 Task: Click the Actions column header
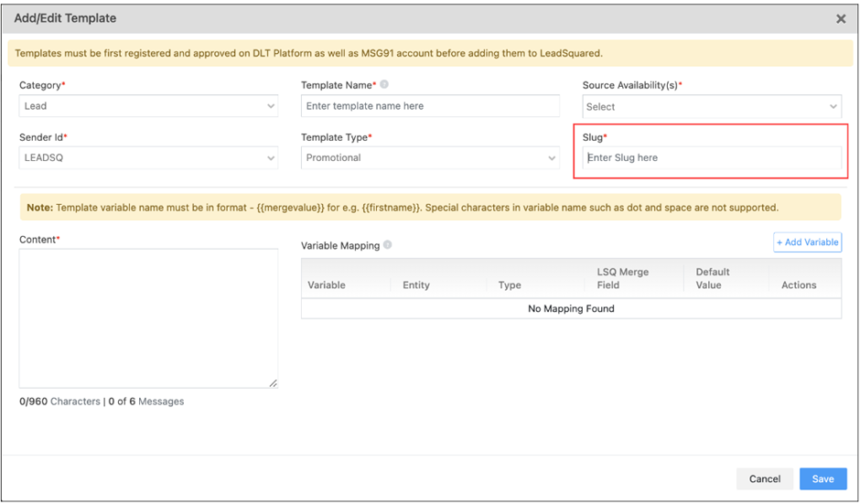tap(799, 285)
